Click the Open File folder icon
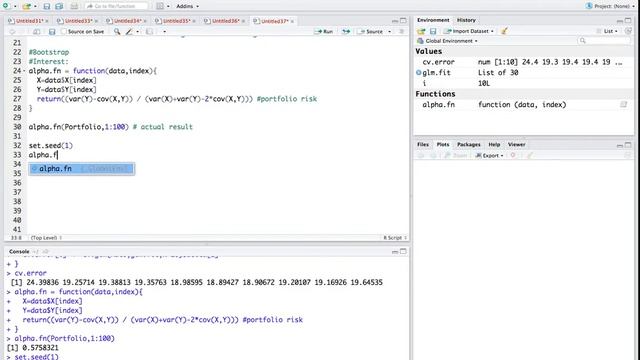The width and height of the screenshot is (640, 360). pyautogui.click(x=27, y=6)
